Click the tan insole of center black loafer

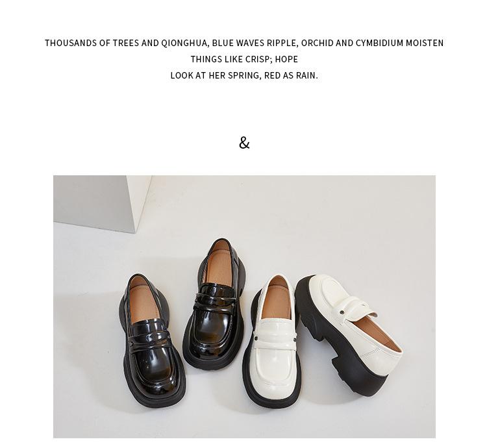[219, 268]
